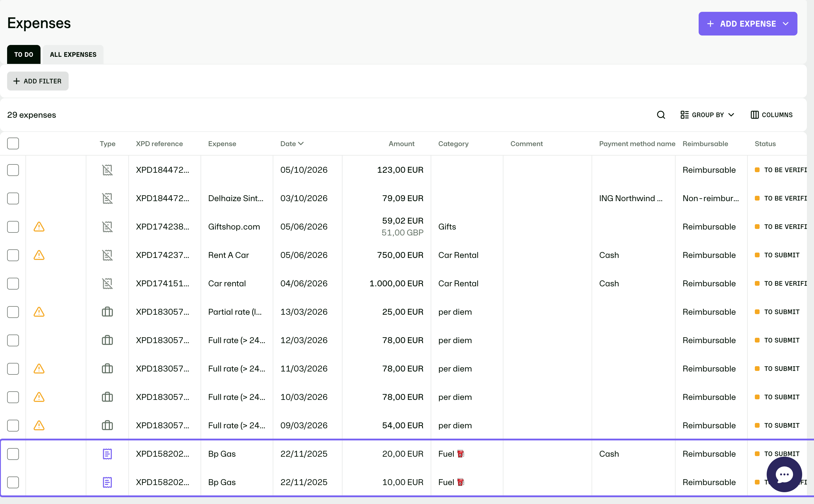Click warning icon on 10/03/2026 row

39,397
